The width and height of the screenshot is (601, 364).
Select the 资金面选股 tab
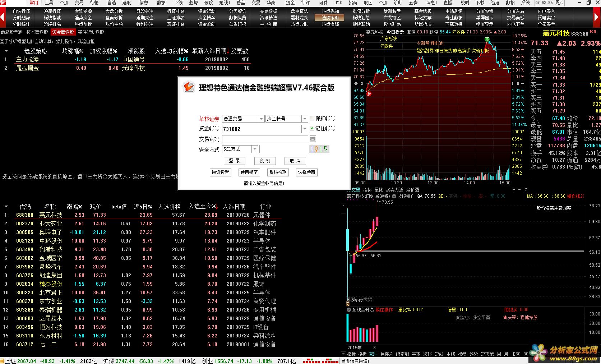[63, 32]
